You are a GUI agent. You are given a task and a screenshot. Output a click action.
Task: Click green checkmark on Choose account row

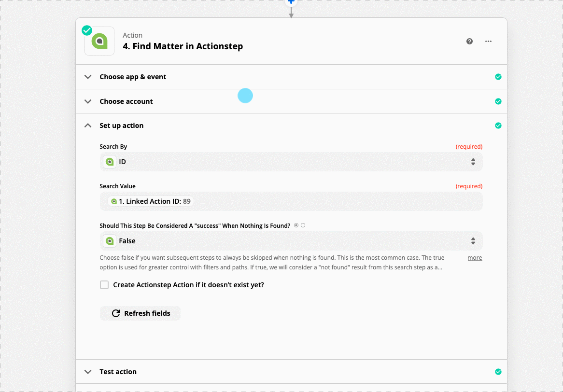(x=498, y=101)
